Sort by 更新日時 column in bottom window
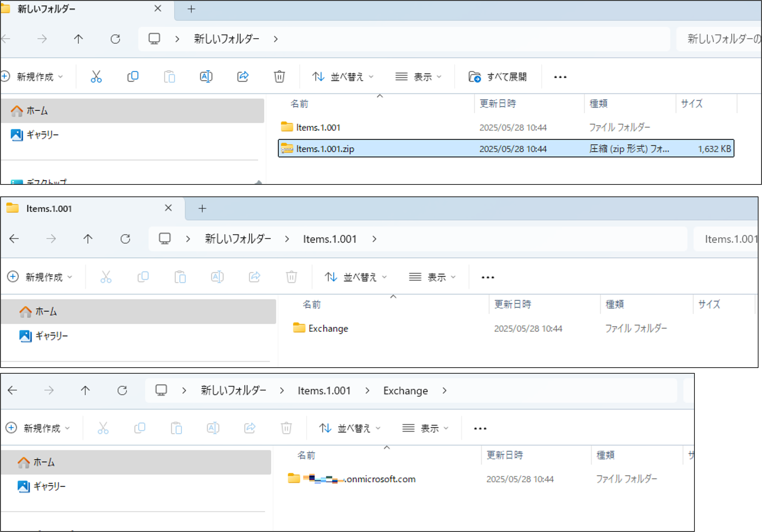Screen dimensions: 762x532 pos(505,455)
